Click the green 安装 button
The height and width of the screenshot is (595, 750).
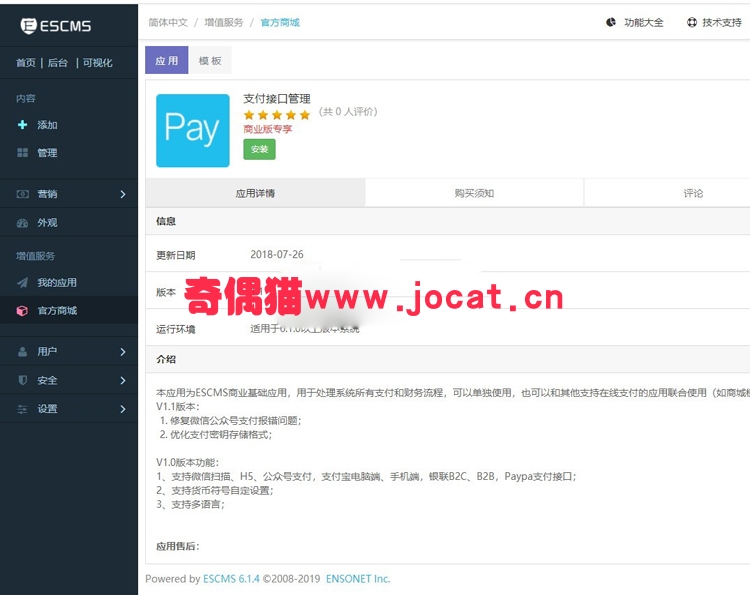coord(259,149)
